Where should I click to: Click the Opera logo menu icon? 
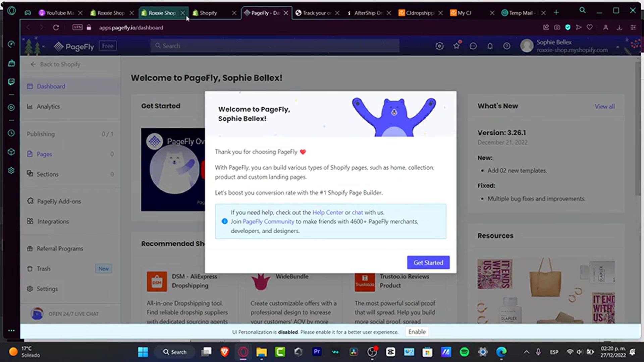(x=11, y=11)
